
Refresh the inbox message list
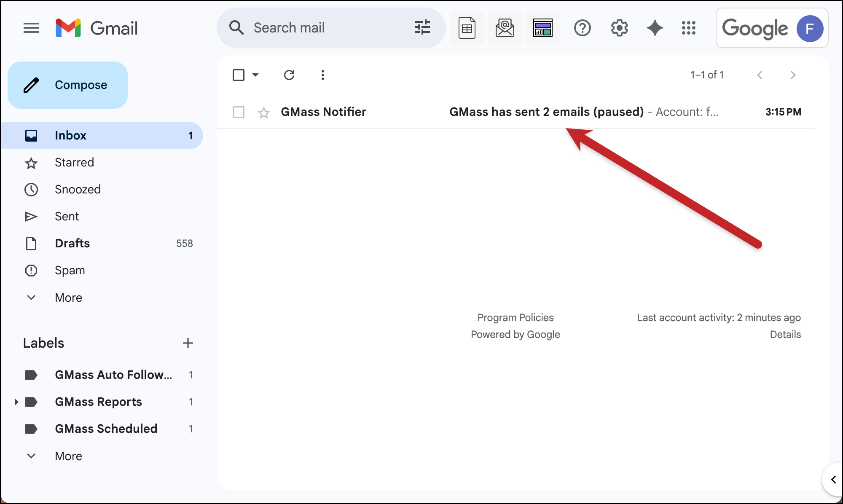pos(289,75)
